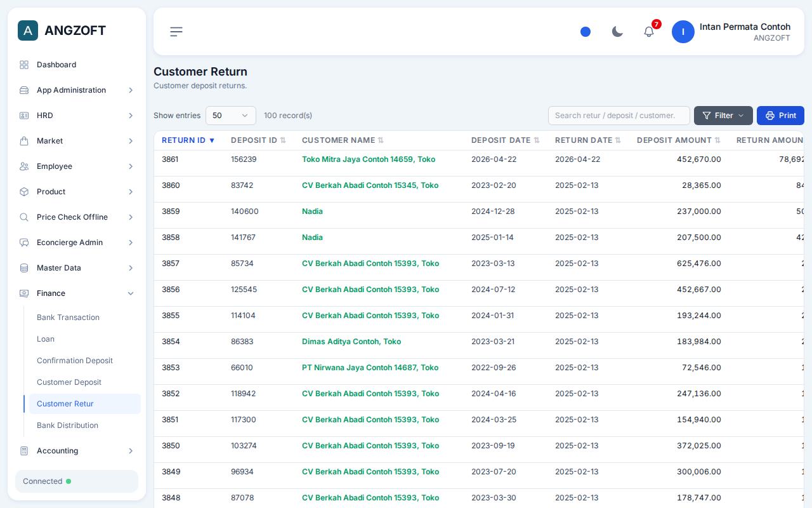Click the Finance money icon
Image resolution: width=812 pixels, height=508 pixels.
coord(24,293)
